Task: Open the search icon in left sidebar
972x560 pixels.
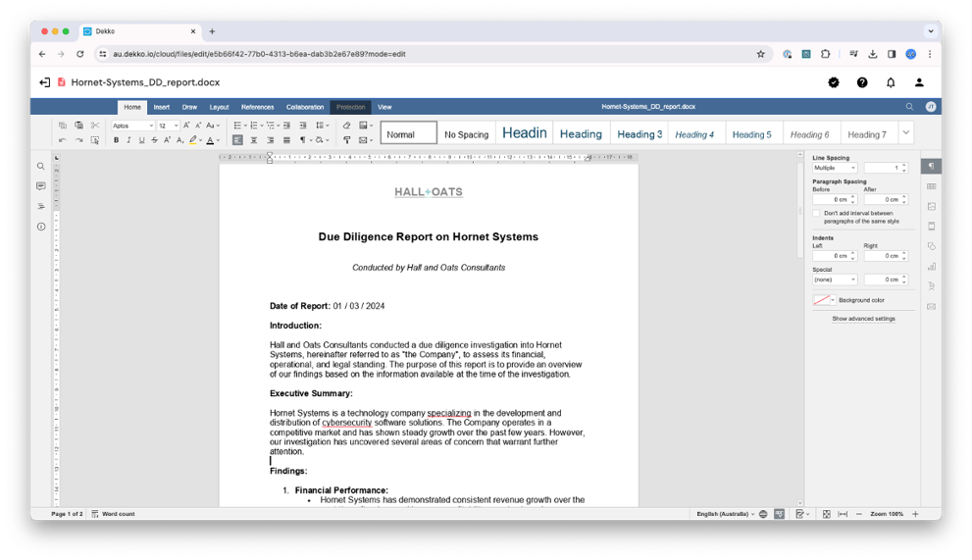Action: click(41, 166)
